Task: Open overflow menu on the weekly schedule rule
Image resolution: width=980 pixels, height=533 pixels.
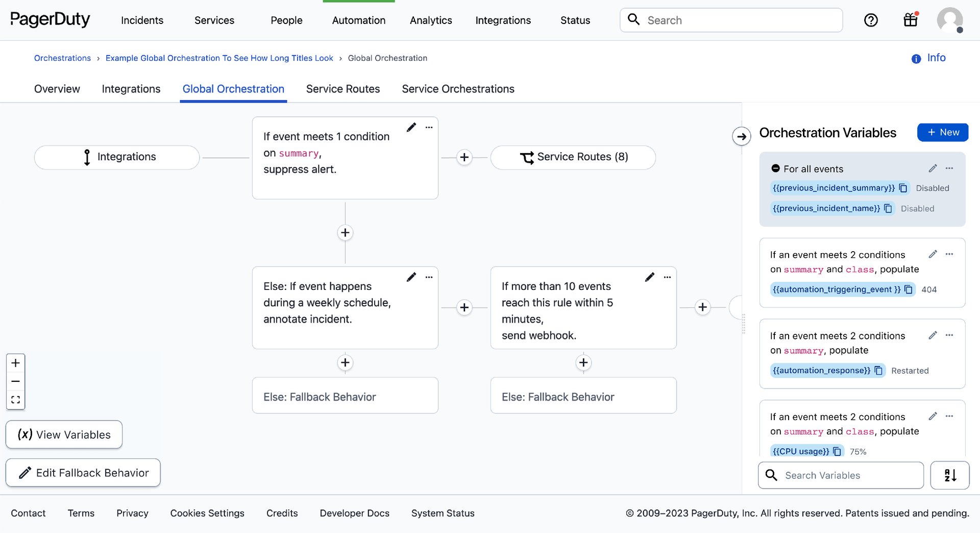Action: coord(429,277)
